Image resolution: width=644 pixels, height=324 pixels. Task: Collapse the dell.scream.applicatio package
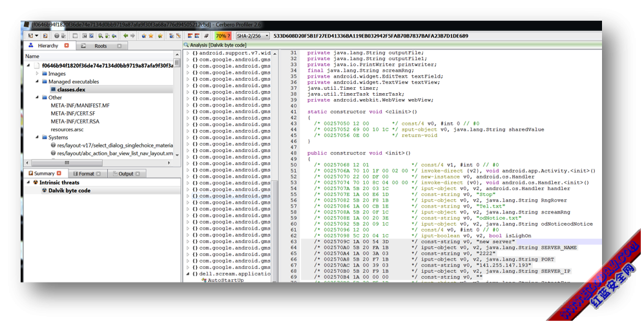coord(188,274)
